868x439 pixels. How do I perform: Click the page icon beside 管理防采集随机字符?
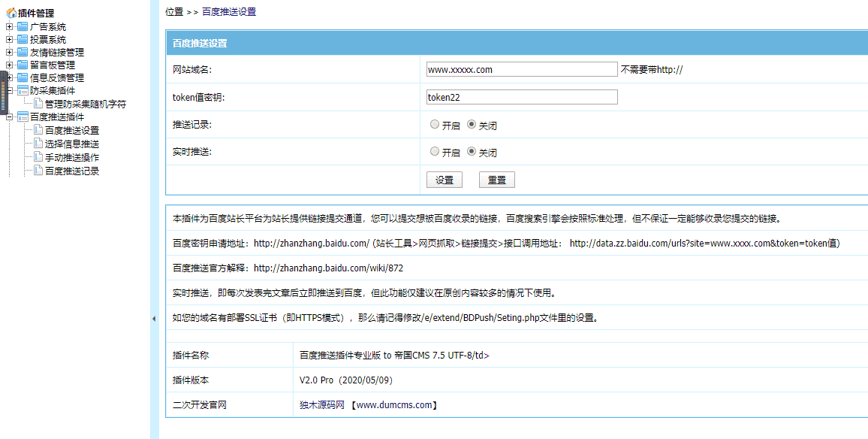tap(38, 104)
